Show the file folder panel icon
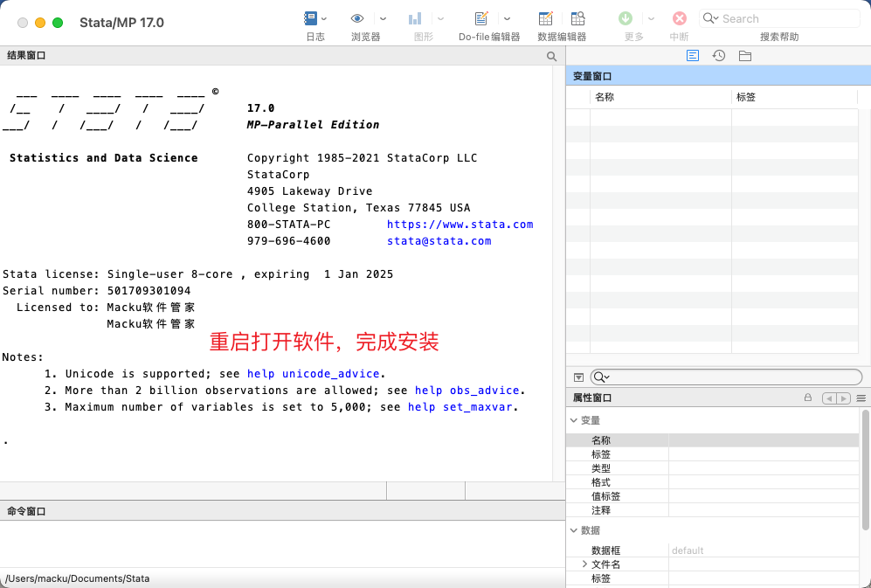871x588 pixels. click(745, 56)
